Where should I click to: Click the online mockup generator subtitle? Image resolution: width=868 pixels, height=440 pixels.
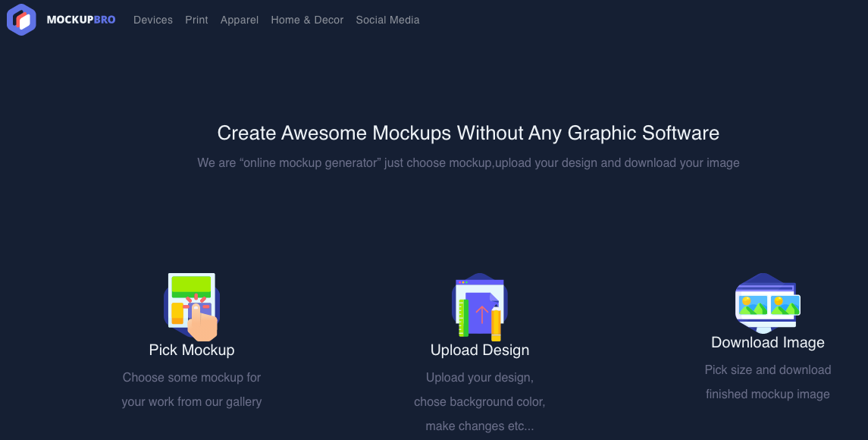click(468, 163)
